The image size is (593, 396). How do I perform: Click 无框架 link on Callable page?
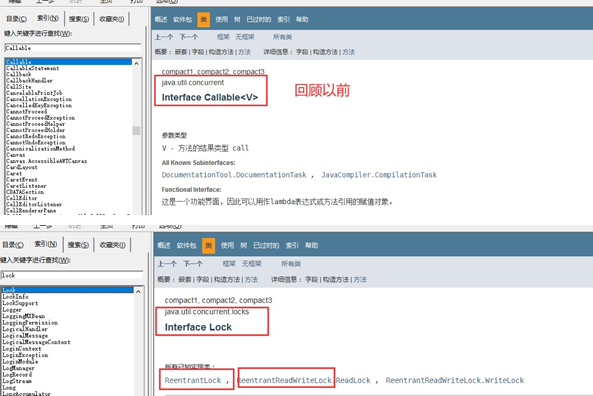click(245, 37)
